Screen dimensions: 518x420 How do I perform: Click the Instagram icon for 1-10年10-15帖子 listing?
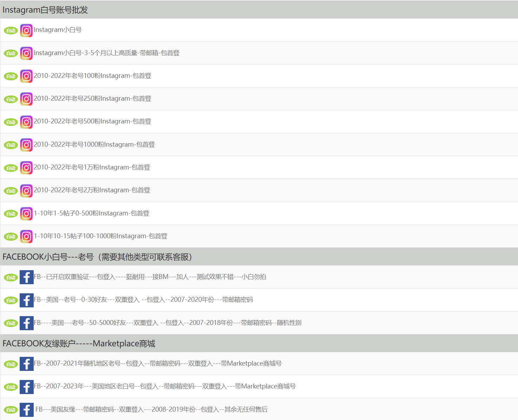pyautogui.click(x=26, y=236)
